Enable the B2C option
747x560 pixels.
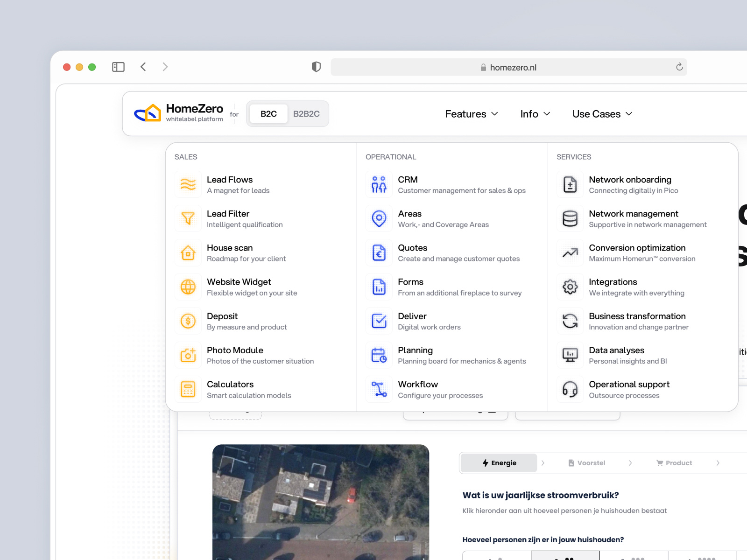pos(268,113)
